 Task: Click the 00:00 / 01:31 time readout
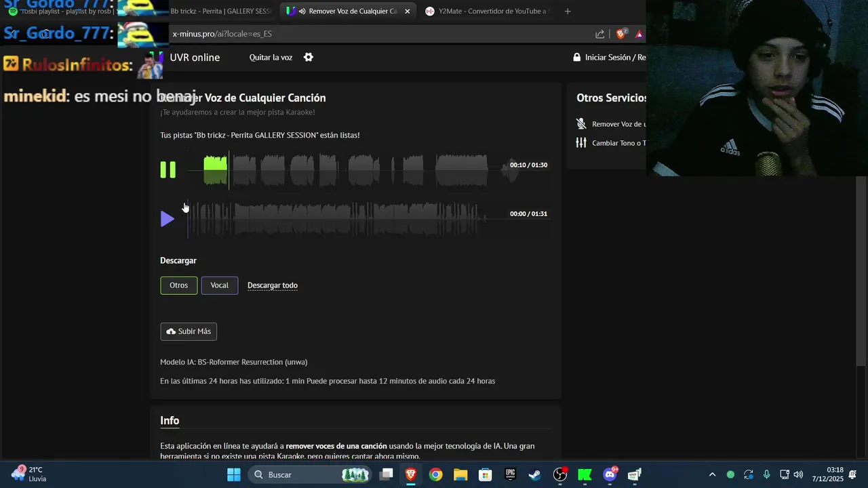pos(528,214)
